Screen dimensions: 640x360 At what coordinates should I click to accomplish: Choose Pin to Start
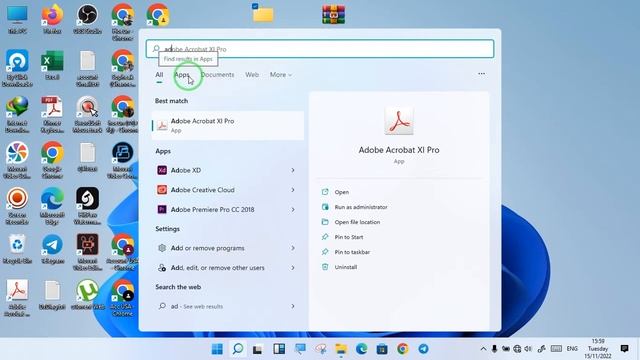(349, 237)
